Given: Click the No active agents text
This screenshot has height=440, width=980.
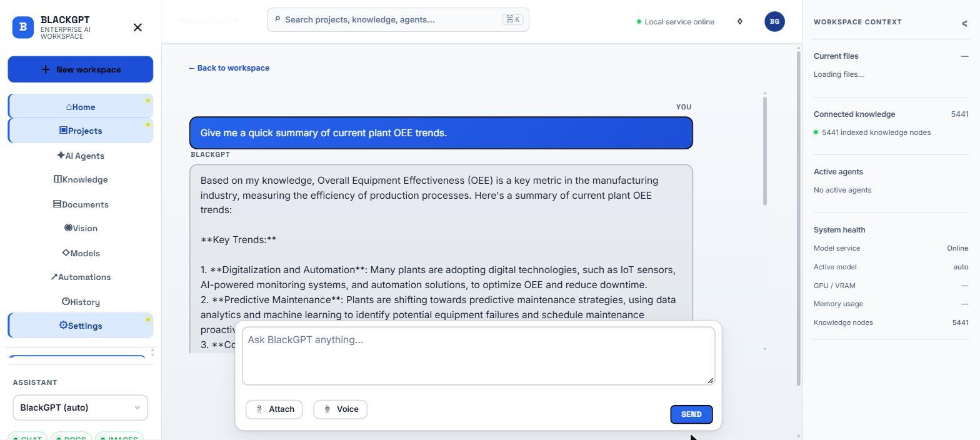Looking at the screenshot, I should 842,190.
